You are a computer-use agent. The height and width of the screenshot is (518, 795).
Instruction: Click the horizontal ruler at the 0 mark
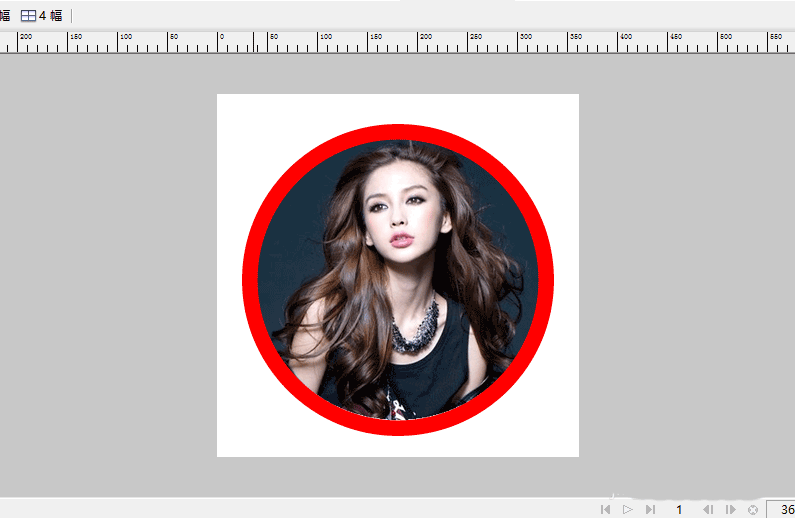(x=220, y=41)
